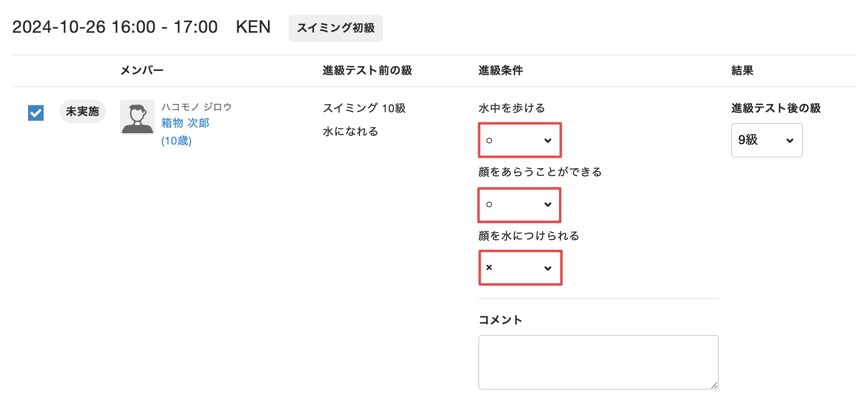Click the 結果 column header
This screenshot has width=868, height=402.
coord(742,71)
